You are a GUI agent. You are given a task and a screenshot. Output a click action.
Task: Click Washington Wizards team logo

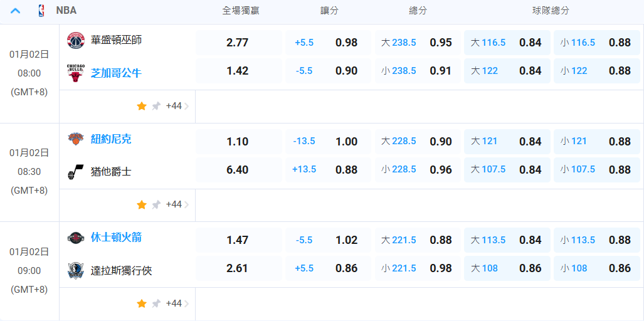tap(76, 40)
